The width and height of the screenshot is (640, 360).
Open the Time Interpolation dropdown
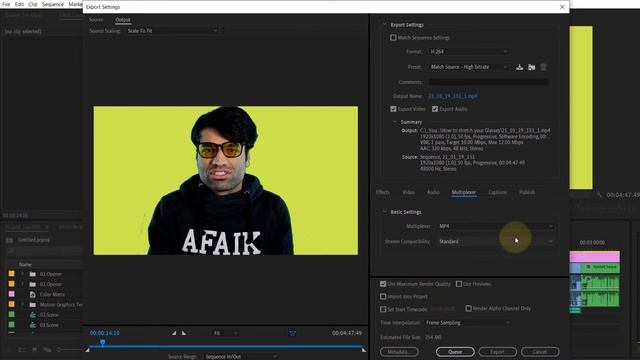[467, 322]
